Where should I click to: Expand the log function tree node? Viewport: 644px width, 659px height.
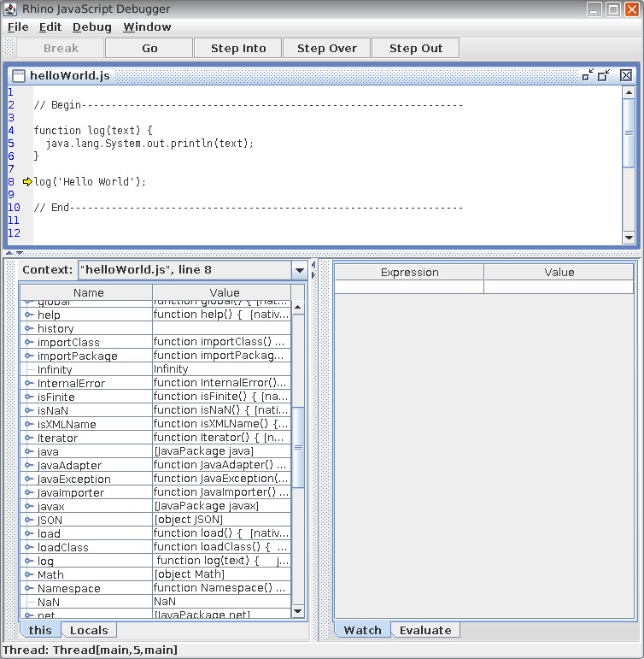pyautogui.click(x=28, y=561)
